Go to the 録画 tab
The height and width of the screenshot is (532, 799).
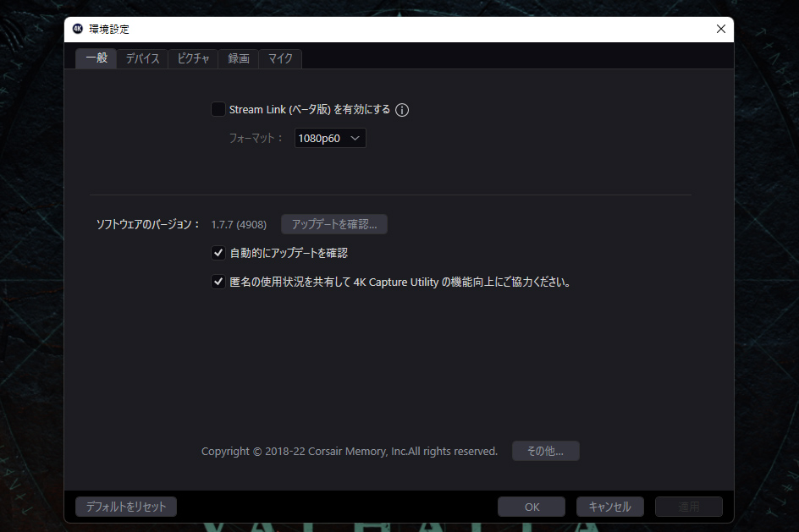coord(239,58)
